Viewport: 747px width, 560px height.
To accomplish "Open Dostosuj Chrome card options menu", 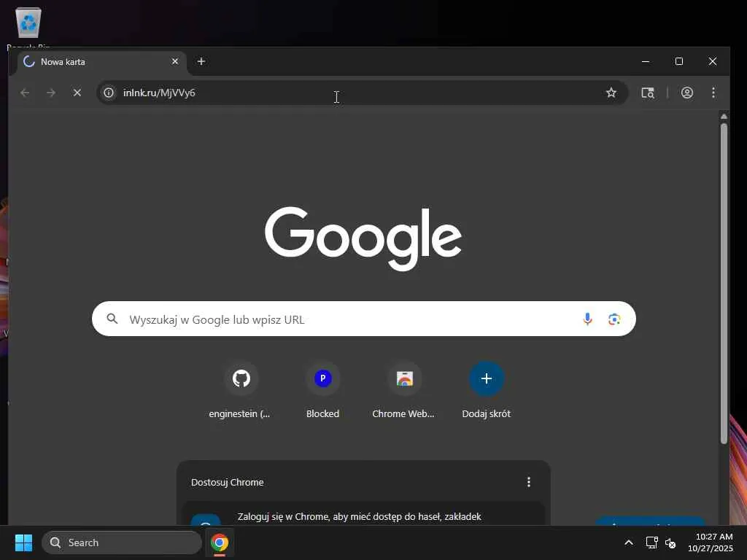I will 528,482.
